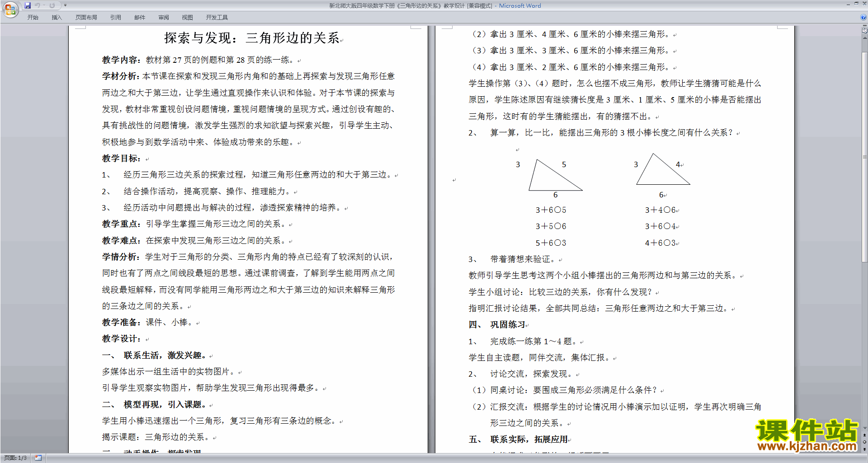Click the line (2) 拿出 3 厘米、4 厘米、6 厘米
868x463 pixels.
click(x=571, y=34)
